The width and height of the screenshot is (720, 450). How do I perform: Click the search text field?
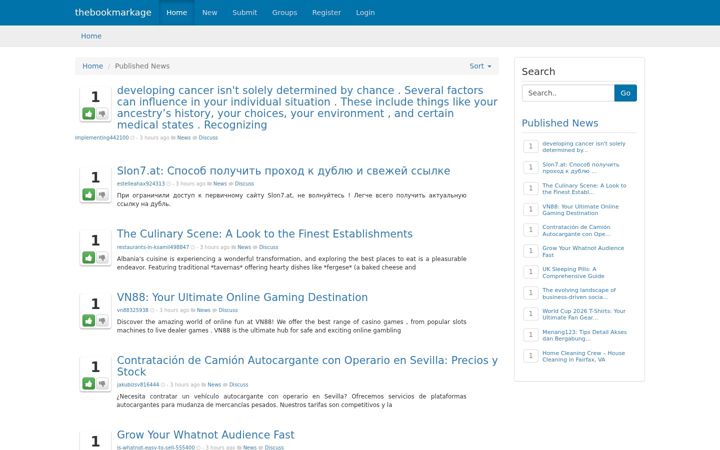pyautogui.click(x=568, y=93)
